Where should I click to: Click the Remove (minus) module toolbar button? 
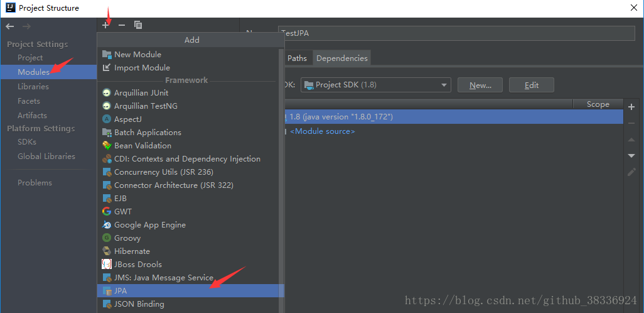tap(122, 25)
